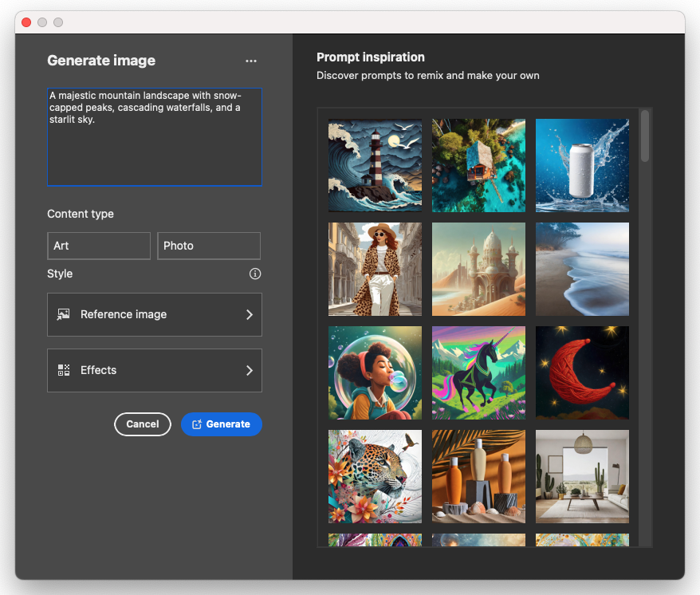
Task: Select the misty beach shoreline thumbnail
Action: 582,269
